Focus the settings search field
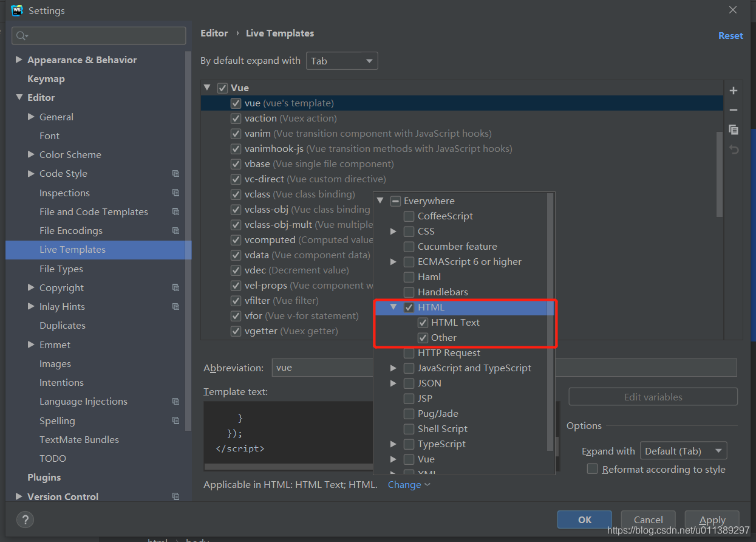756x542 pixels. pyautogui.click(x=99, y=36)
